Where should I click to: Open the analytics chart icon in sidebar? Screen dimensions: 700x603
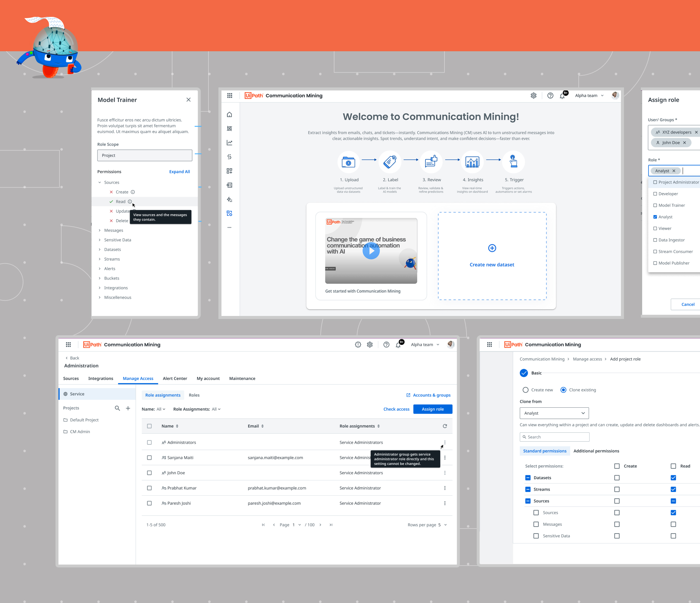click(229, 143)
